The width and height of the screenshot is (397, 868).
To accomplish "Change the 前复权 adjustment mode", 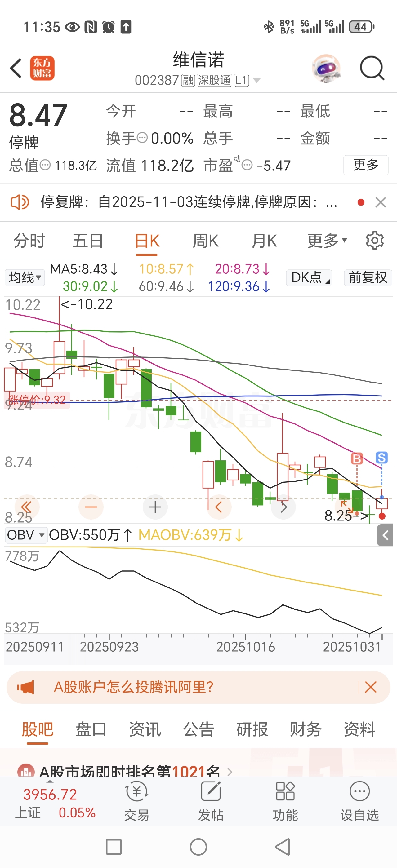I will (x=368, y=278).
